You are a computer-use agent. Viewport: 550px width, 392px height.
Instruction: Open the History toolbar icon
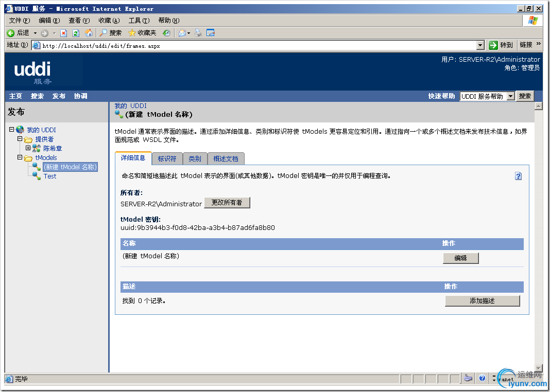(166, 33)
